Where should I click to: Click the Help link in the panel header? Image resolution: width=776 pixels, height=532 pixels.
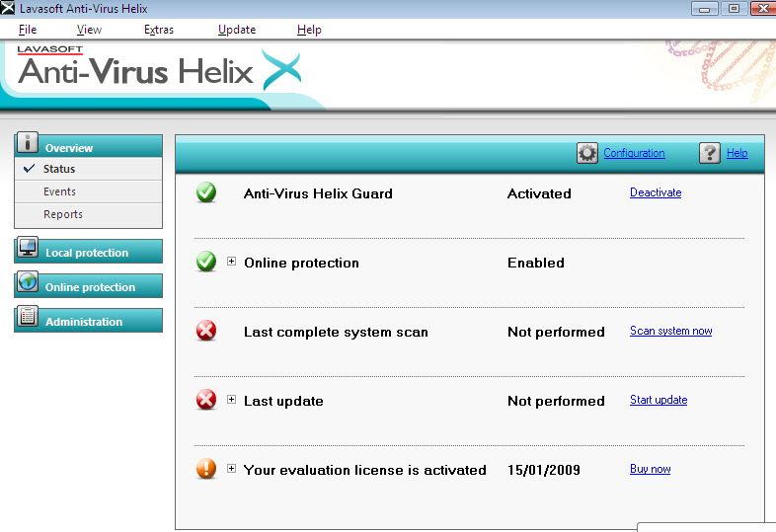pos(737,153)
